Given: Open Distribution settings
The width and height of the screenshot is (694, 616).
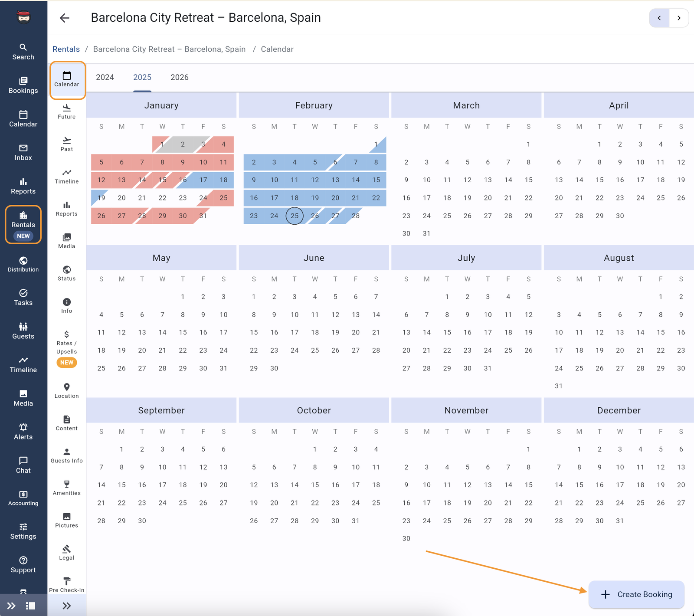Looking at the screenshot, I should [x=23, y=264].
